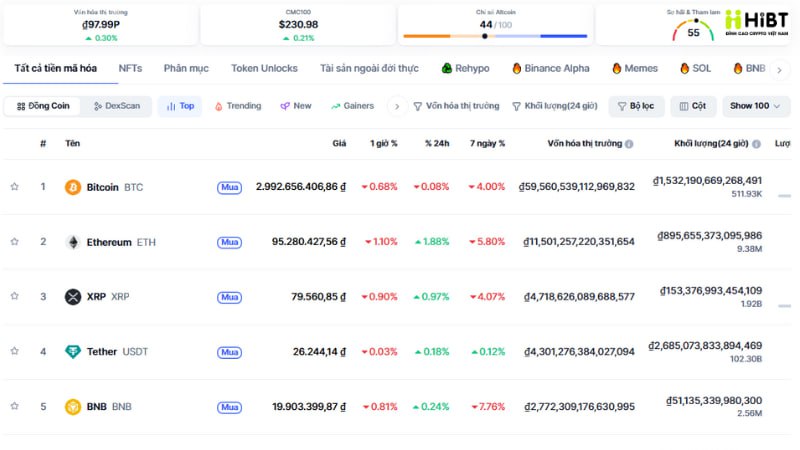Select the Top sorting button
Image resolution: width=800 pixels, height=450 pixels.
(180, 106)
